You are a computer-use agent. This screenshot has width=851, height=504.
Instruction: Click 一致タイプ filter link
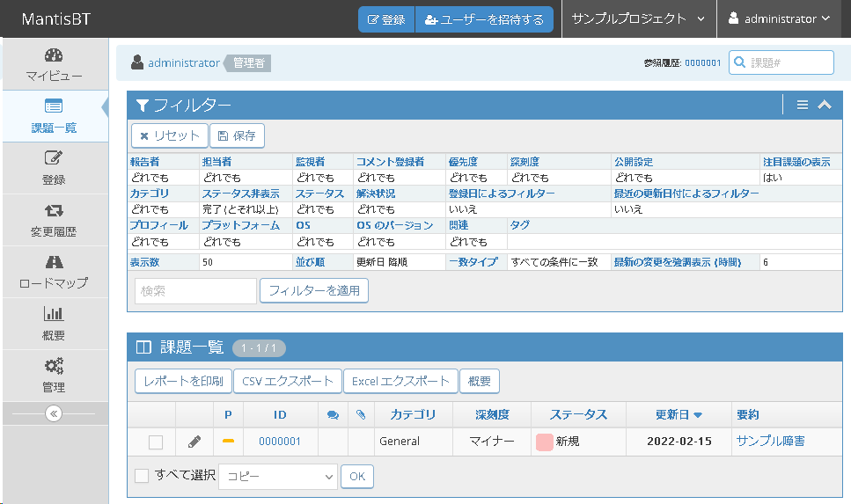pos(473,262)
